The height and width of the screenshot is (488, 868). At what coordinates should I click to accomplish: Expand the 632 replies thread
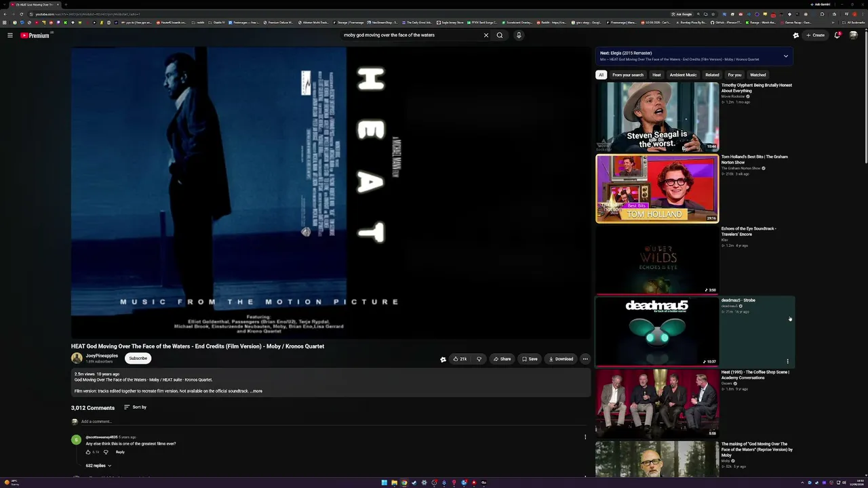pos(98,466)
